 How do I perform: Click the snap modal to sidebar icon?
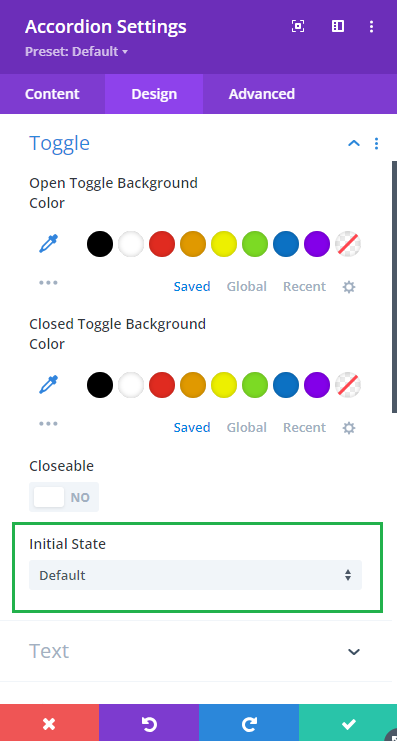pyautogui.click(x=338, y=26)
